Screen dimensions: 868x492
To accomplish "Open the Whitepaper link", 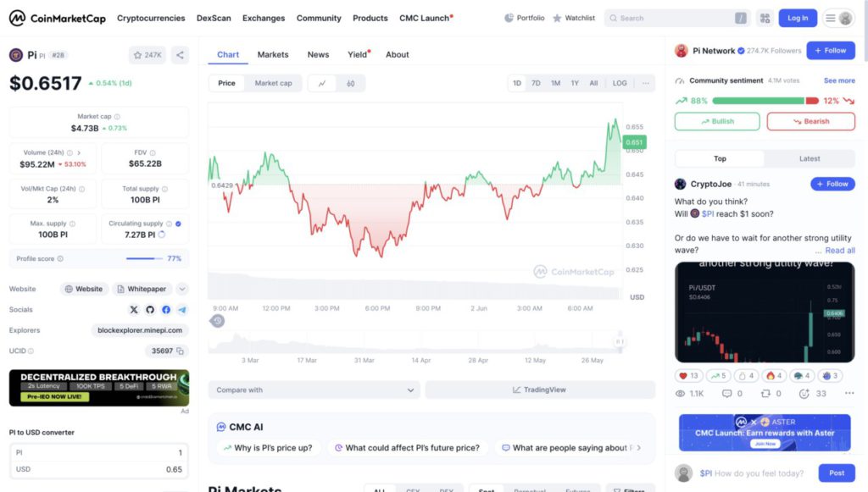I will (x=142, y=289).
